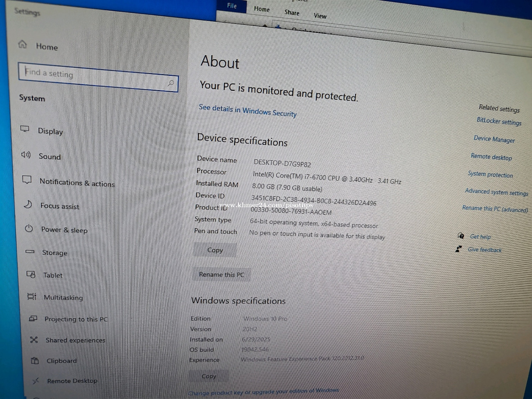
Task: Click the Multitasking icon
Action: click(32, 297)
